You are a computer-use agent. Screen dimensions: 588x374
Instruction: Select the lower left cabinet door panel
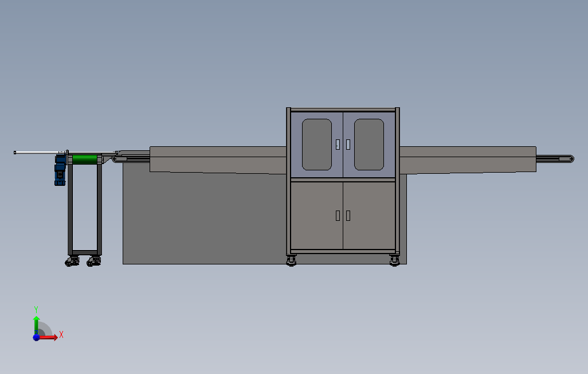point(317,216)
